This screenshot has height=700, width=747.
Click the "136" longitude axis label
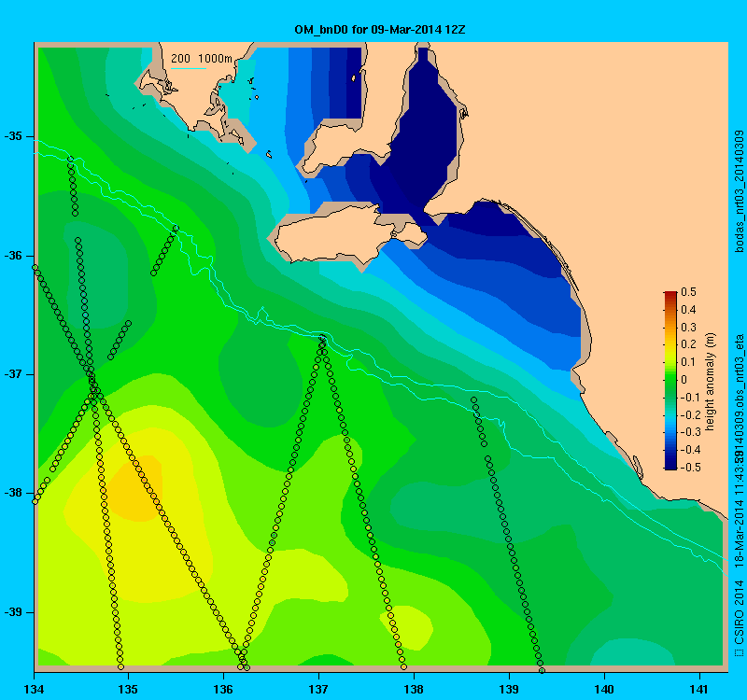coord(223,689)
